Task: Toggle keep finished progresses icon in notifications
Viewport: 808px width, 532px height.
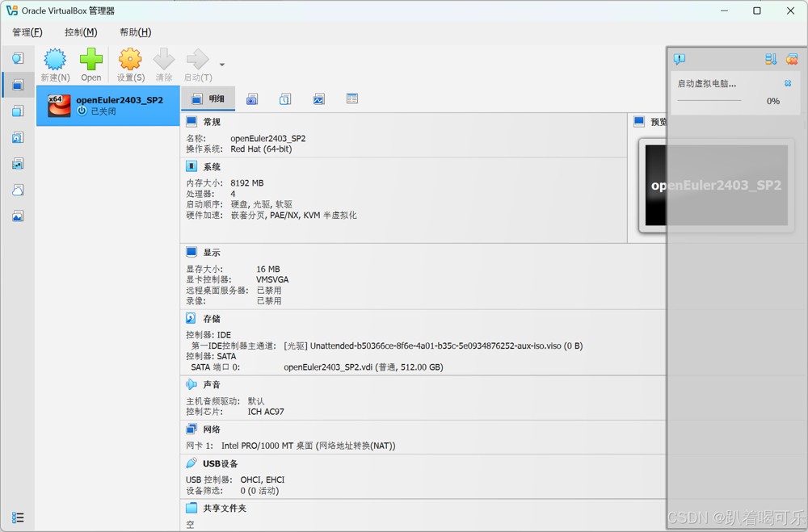Action: [771, 59]
